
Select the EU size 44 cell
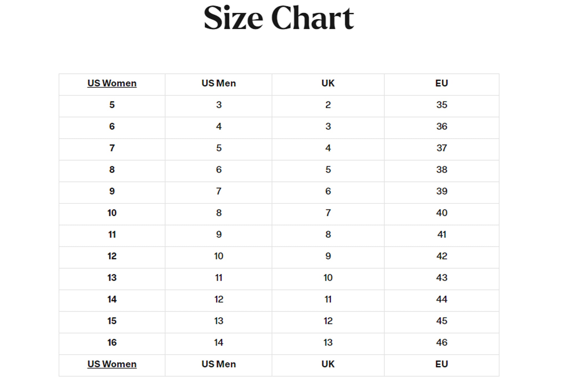442,299
